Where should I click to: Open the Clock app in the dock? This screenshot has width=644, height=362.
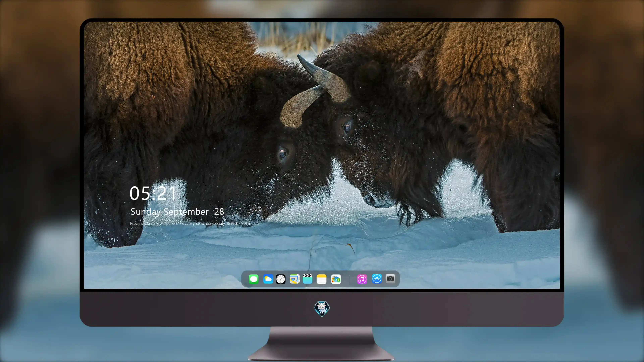(281, 279)
